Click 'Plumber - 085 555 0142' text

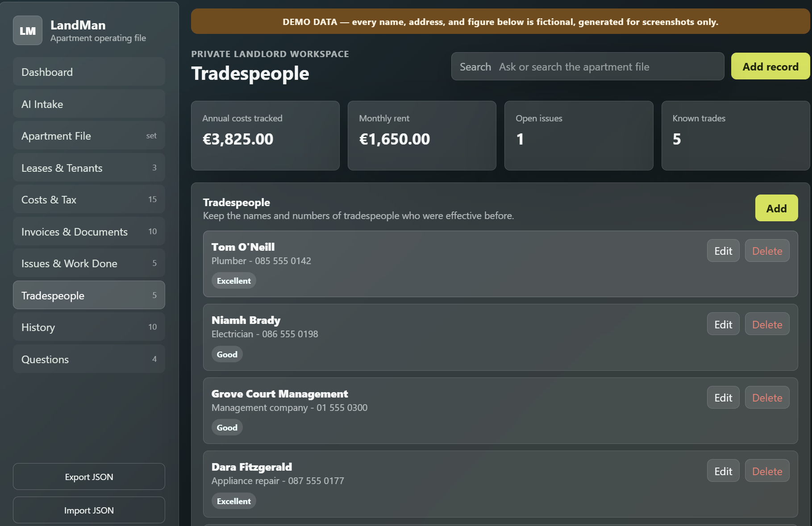click(x=261, y=261)
